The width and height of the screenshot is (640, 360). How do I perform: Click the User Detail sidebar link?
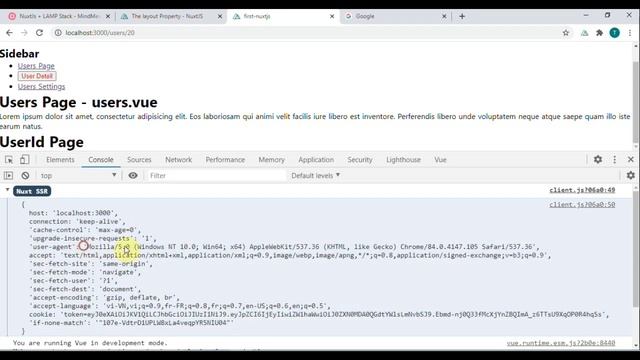pos(37,76)
